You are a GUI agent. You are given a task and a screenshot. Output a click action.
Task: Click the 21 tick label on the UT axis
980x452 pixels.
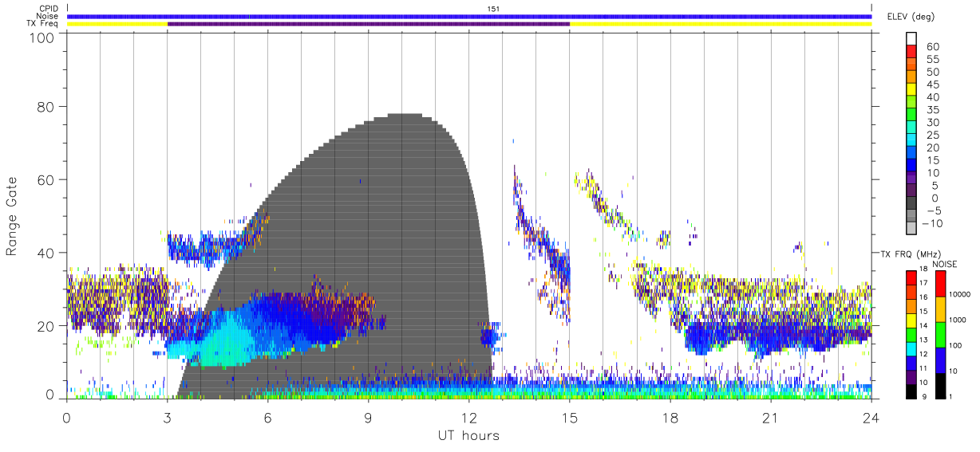pyautogui.click(x=771, y=418)
